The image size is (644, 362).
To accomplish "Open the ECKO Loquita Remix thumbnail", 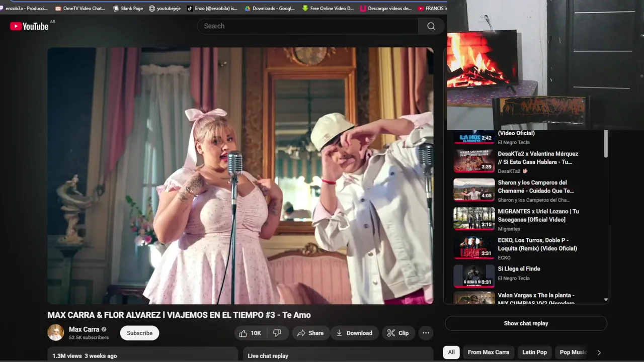I will coord(474,247).
